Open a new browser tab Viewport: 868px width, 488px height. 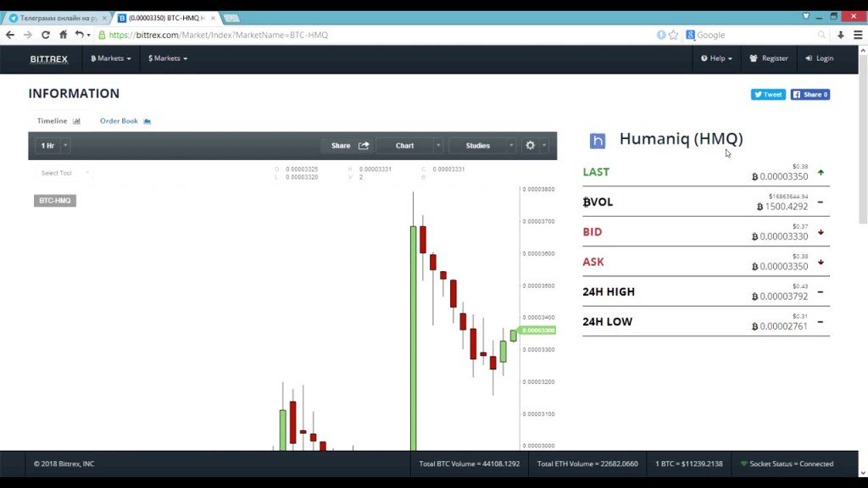[231, 19]
